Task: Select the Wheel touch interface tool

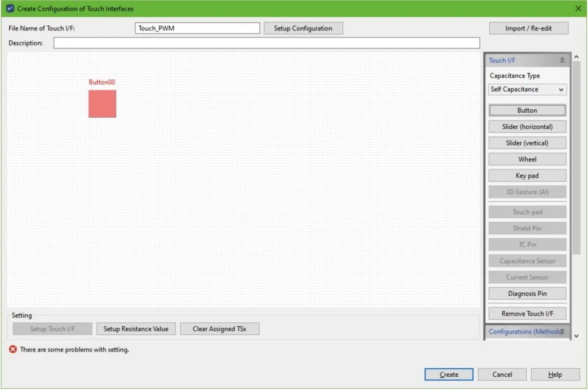Action: 527,159
